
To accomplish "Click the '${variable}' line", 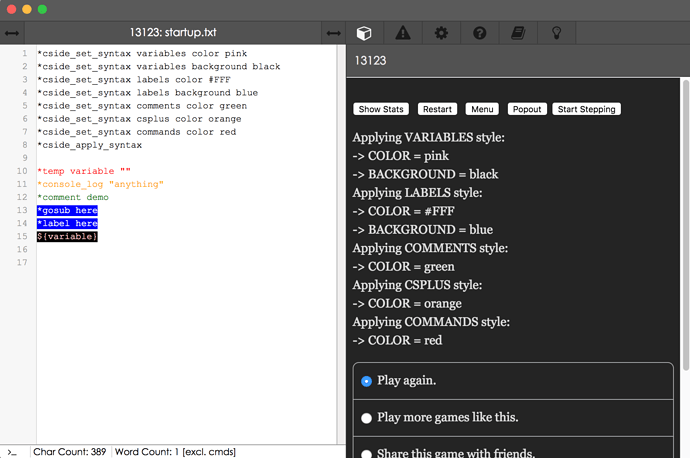I will click(67, 237).
